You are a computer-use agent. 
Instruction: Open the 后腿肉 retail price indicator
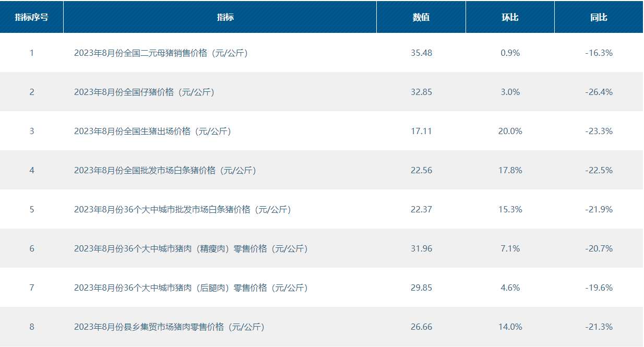tap(190, 288)
